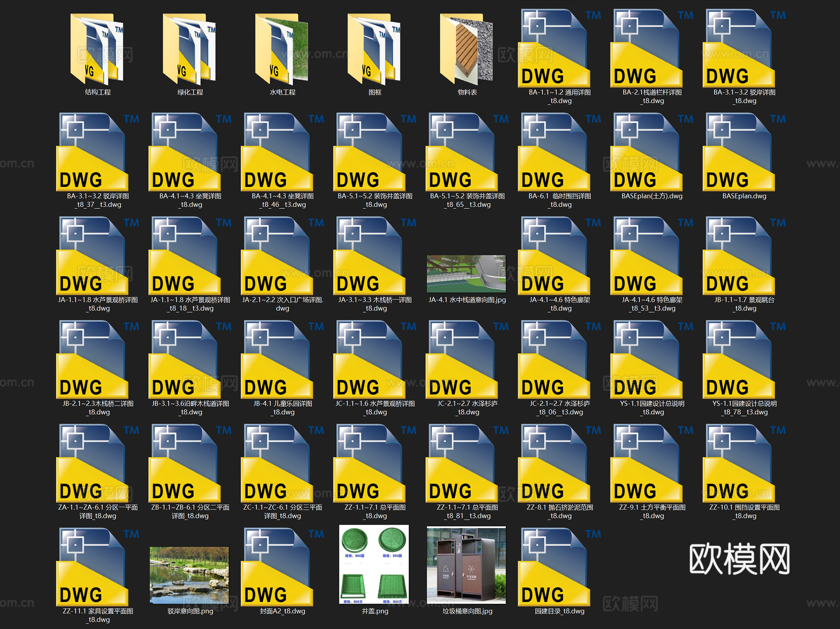Select JA-1.1~1.8 水芦景观桥详图_t8_18_t3.dwg icon

tap(189, 255)
